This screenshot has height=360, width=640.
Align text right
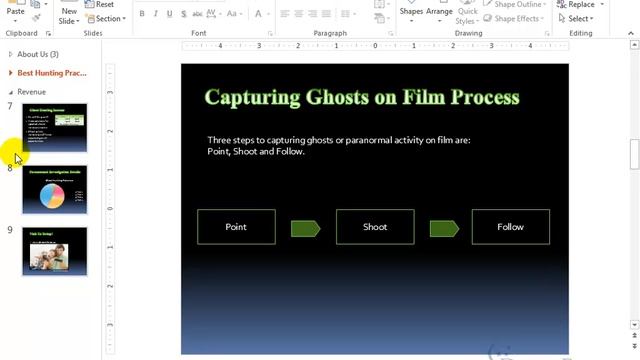click(312, 14)
